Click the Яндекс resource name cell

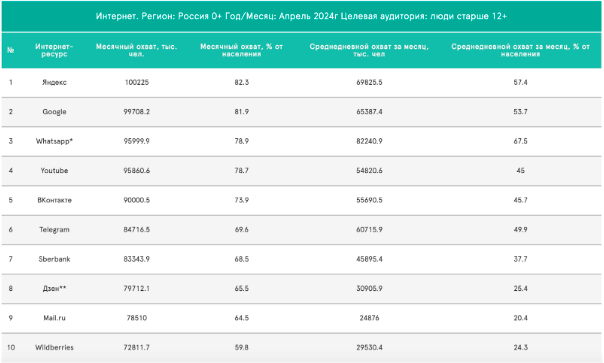tap(54, 82)
